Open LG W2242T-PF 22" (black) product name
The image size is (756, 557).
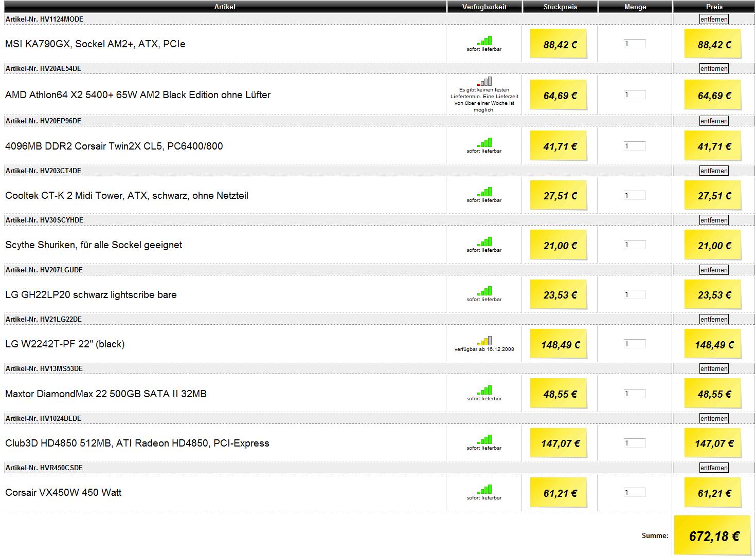[x=65, y=344]
